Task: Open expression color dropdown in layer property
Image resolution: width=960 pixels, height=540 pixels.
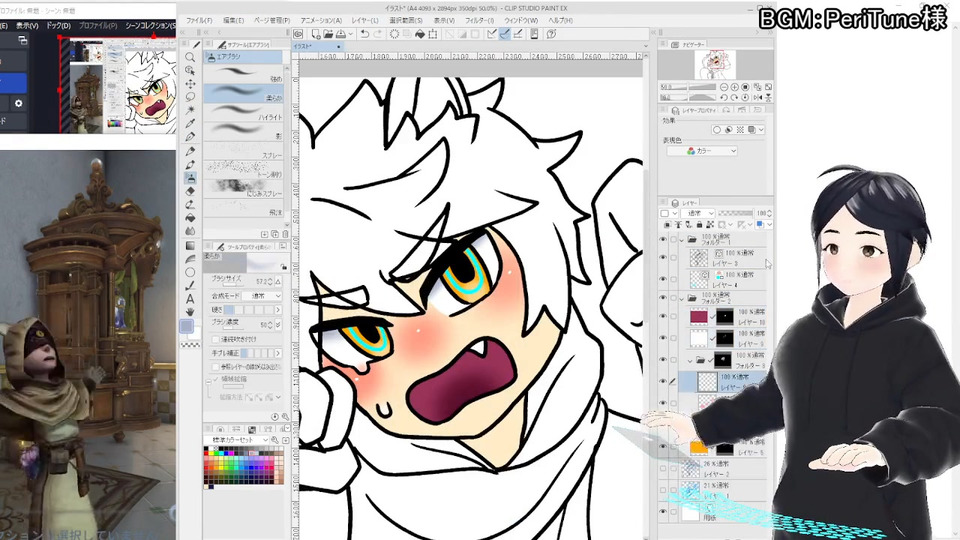Action: coord(702,151)
